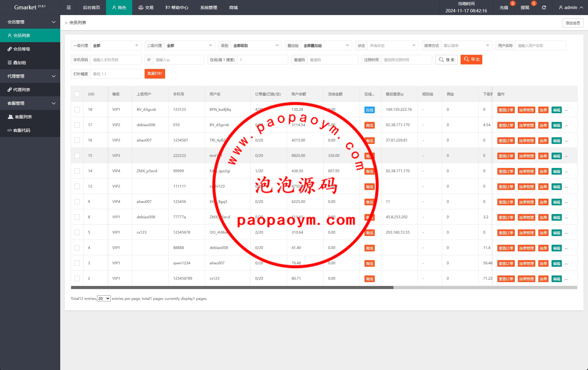The image size is (588, 370).
Task: Open the 帮助中心 top menu
Action: (177, 8)
